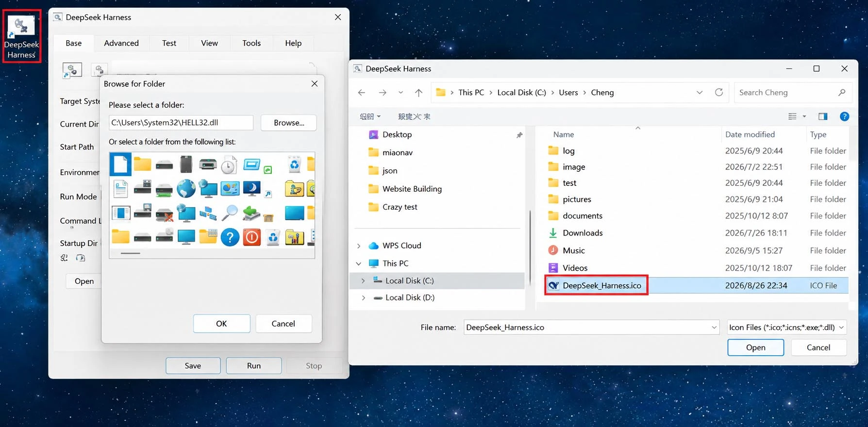Click Open in the file dialog

(x=755, y=347)
